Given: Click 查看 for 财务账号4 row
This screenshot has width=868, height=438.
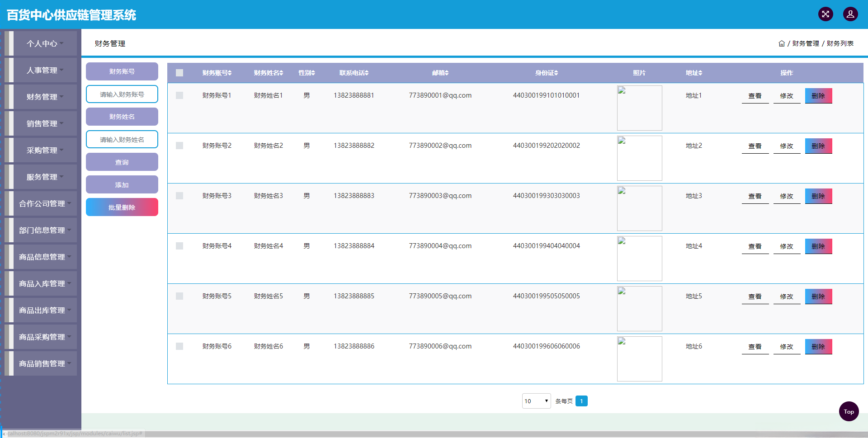Looking at the screenshot, I should (x=755, y=246).
